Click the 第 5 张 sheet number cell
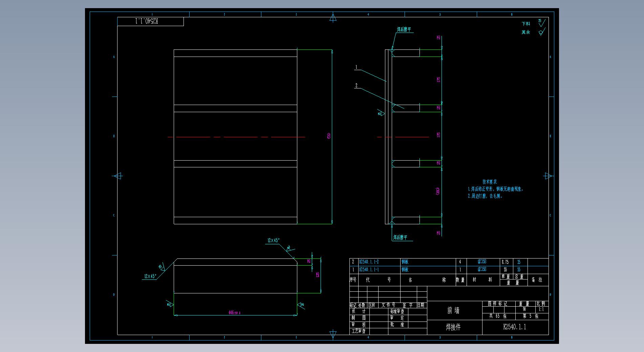Viewport: 644px width, 352px height. [531, 316]
